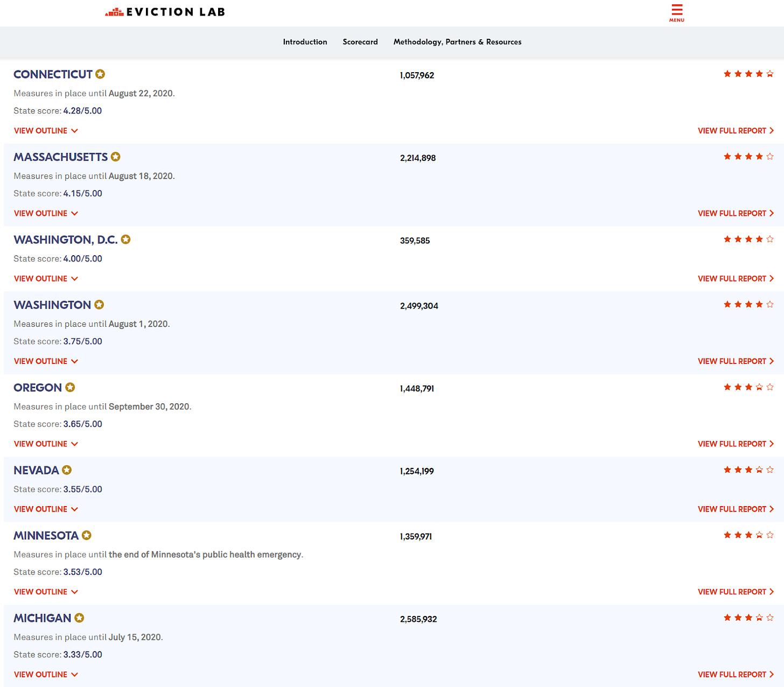View full report for Washington, D.C.

[x=736, y=278]
